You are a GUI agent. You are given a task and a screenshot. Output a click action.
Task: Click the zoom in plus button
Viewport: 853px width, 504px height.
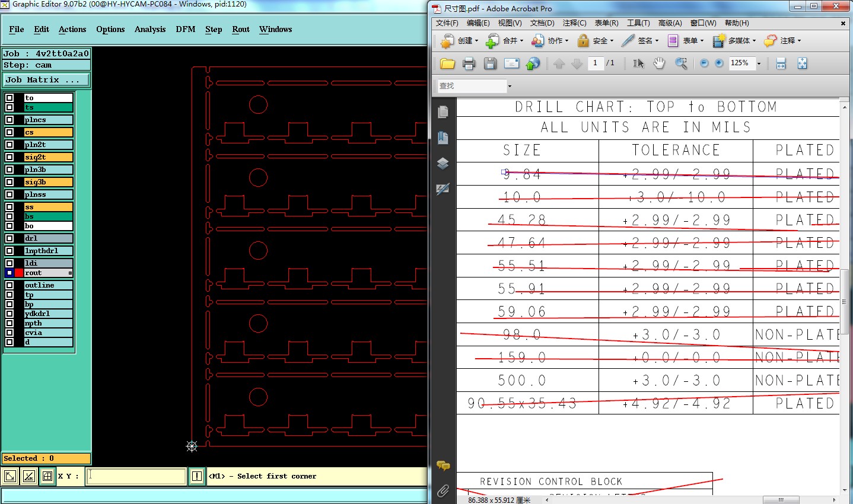pyautogui.click(x=719, y=63)
